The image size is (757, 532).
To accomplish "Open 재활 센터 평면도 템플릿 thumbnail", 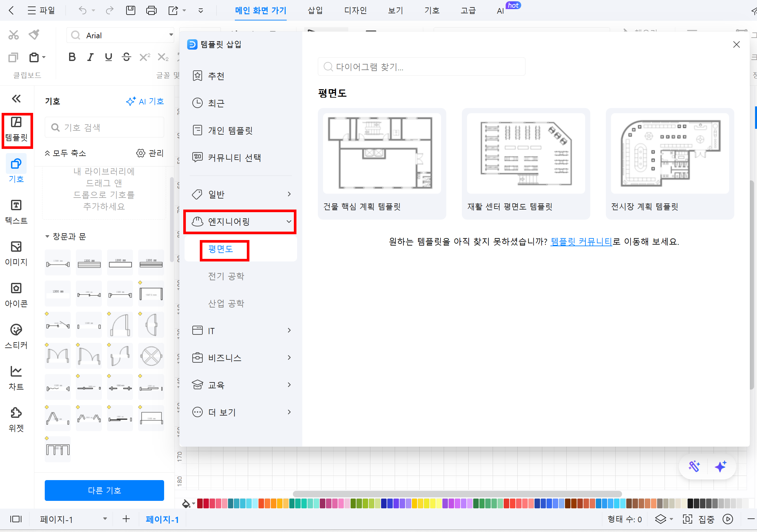I will point(526,153).
